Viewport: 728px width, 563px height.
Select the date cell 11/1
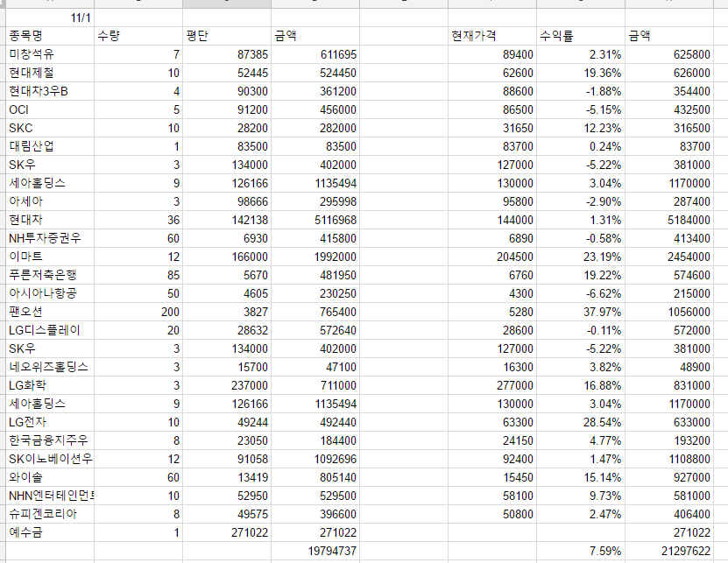(50, 18)
